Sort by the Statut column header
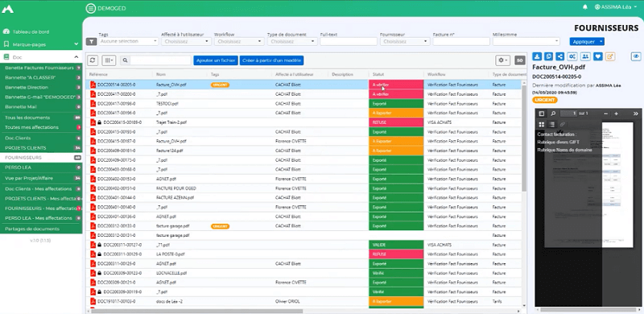644x314 pixels. coord(378,74)
